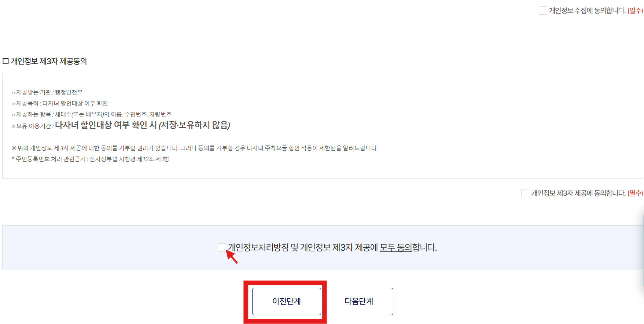
Task: Proceed with the 다음단계 button
Action: [359, 301]
